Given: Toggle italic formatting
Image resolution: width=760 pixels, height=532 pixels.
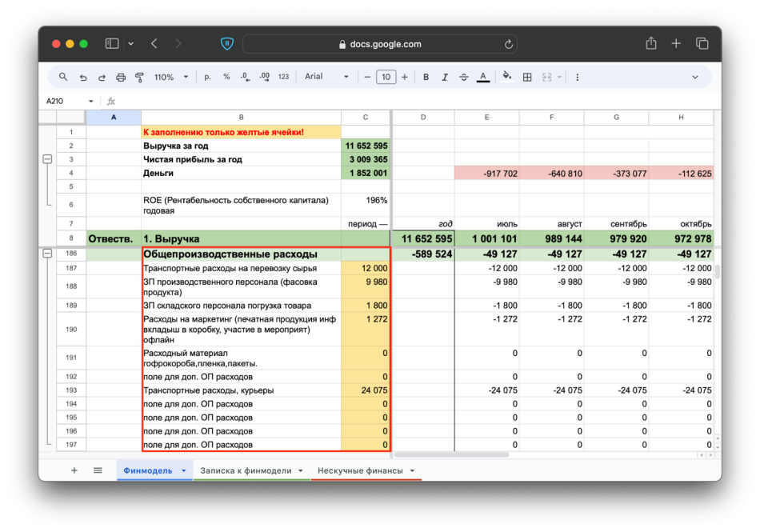Looking at the screenshot, I should (445, 77).
